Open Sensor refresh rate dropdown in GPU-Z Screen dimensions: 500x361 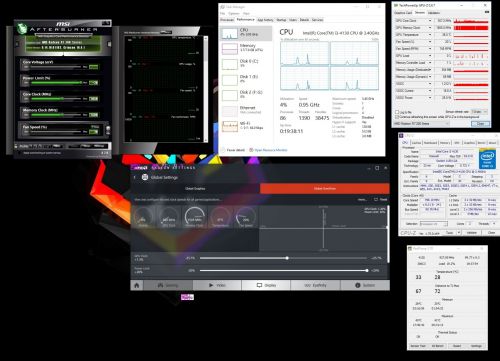(x=479, y=112)
